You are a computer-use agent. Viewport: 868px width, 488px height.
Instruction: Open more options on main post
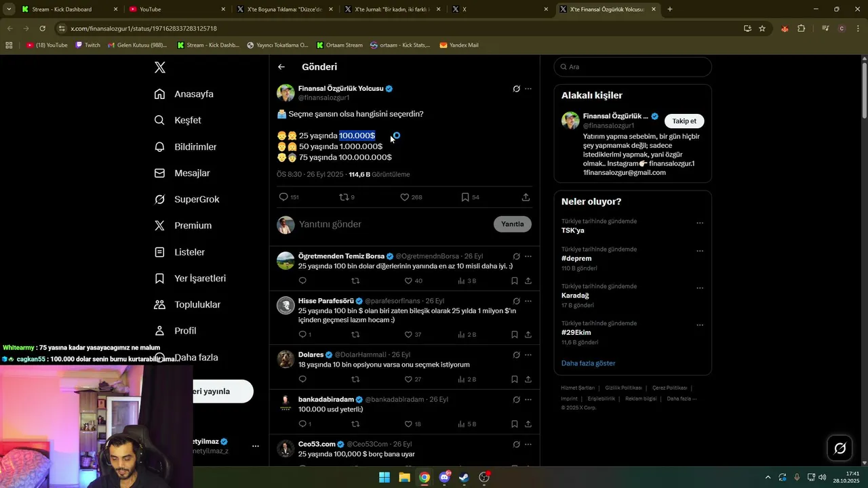pos(528,89)
